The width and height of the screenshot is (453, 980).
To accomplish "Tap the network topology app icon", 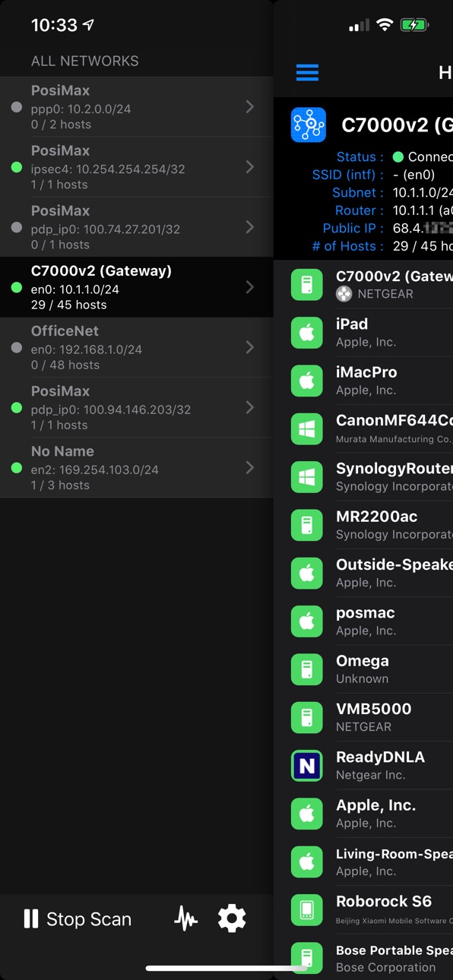I will [309, 125].
